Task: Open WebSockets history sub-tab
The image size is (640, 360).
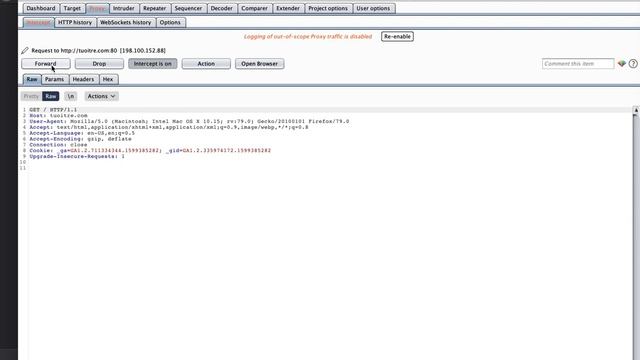Action: point(126,22)
